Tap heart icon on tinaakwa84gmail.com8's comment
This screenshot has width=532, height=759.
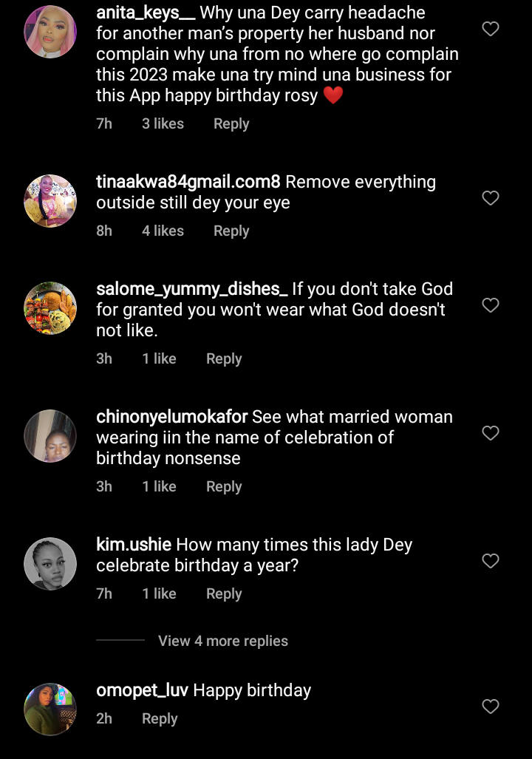[x=490, y=198]
